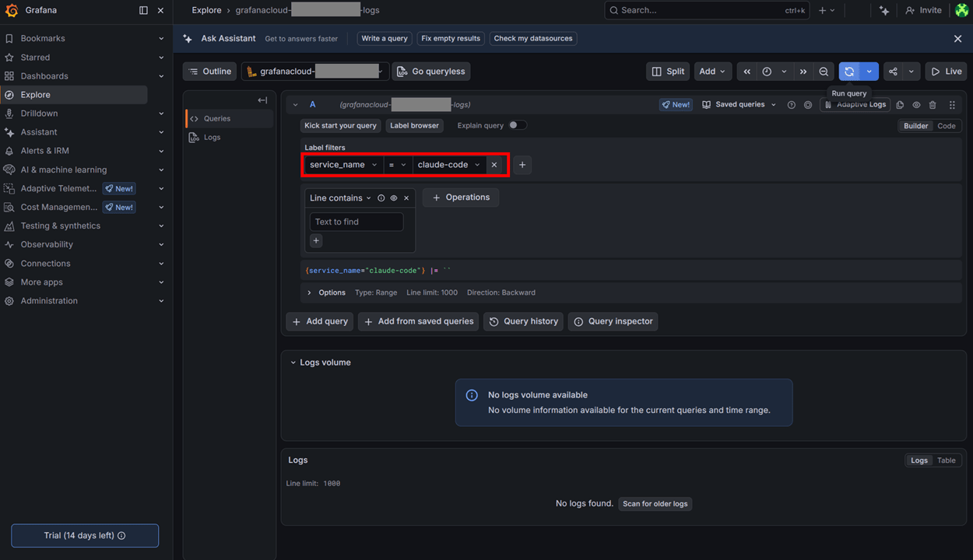Click the Trial (14 days left) button
This screenshot has width=973, height=560.
(x=85, y=536)
